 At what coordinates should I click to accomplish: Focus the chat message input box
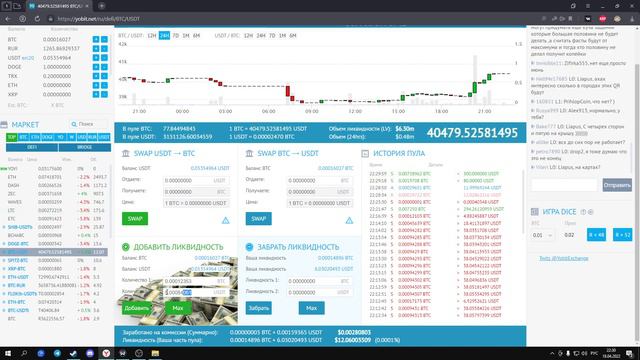click(x=564, y=185)
